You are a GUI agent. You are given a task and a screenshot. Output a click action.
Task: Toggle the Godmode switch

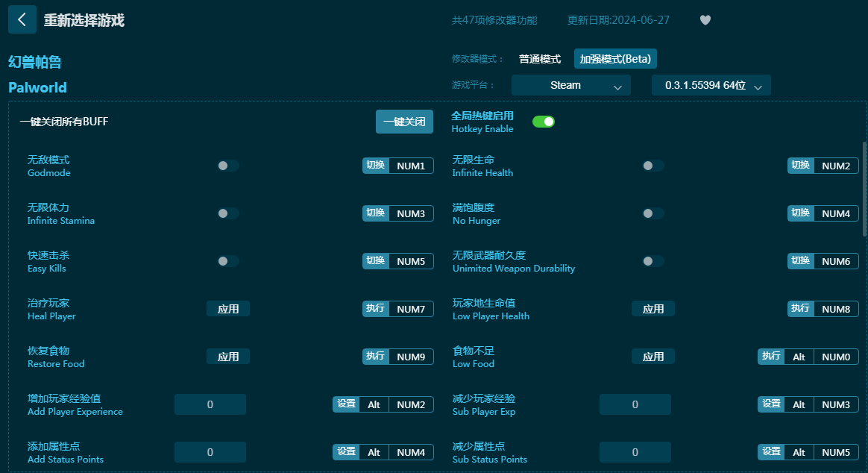pos(227,166)
